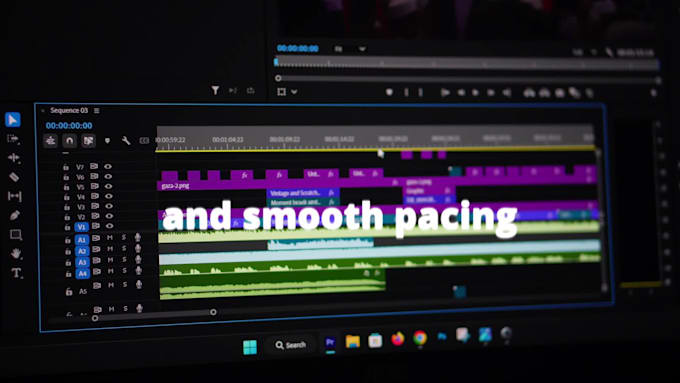Open Windows Start menu
680x383 pixels.
click(250, 347)
